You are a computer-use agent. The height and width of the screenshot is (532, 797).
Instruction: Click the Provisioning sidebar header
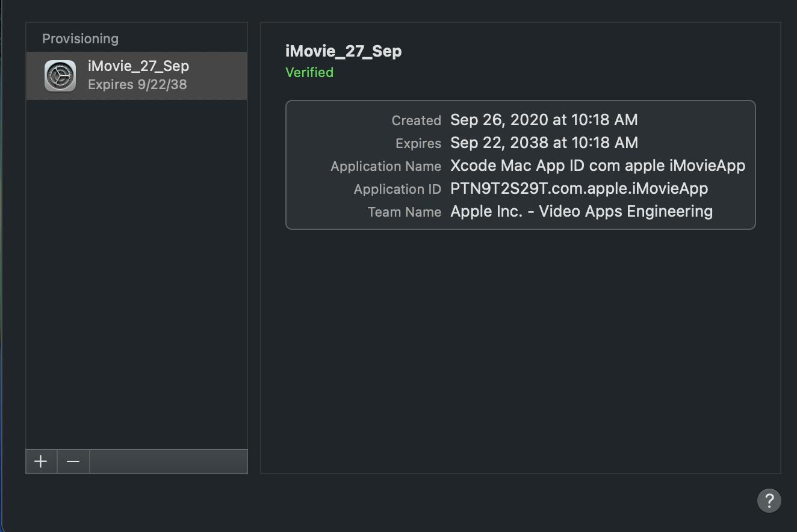point(80,39)
